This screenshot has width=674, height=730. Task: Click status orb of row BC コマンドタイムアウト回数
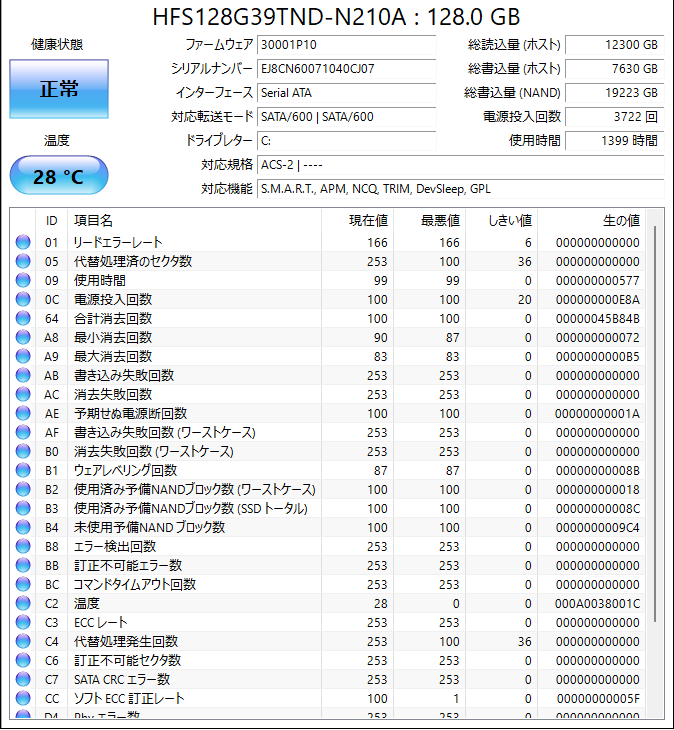coord(23,584)
